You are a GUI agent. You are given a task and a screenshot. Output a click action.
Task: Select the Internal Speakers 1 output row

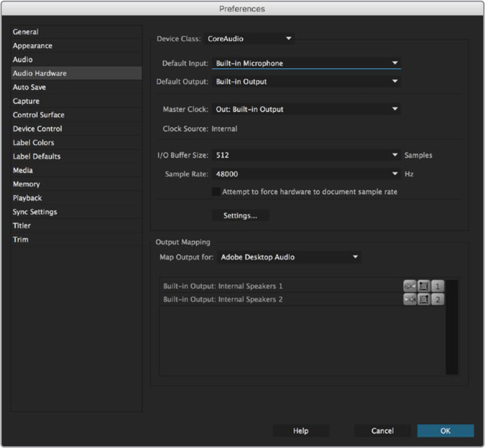click(x=272, y=286)
